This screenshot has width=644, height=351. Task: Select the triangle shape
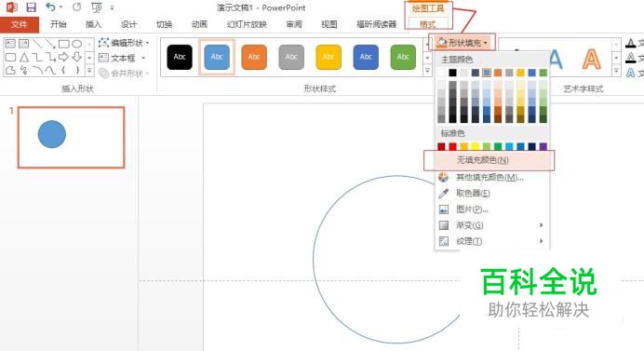tap(24, 57)
